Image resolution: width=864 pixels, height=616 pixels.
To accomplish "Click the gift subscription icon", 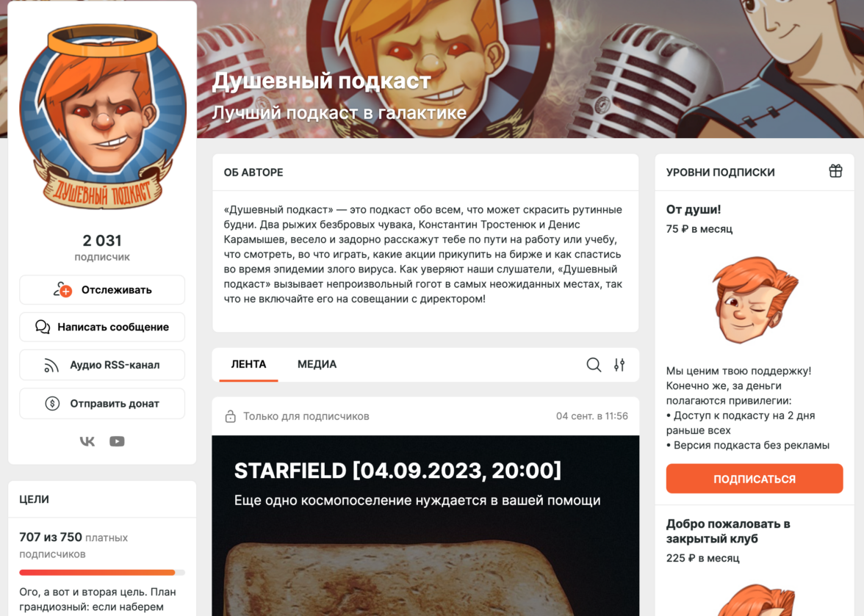I will (835, 171).
